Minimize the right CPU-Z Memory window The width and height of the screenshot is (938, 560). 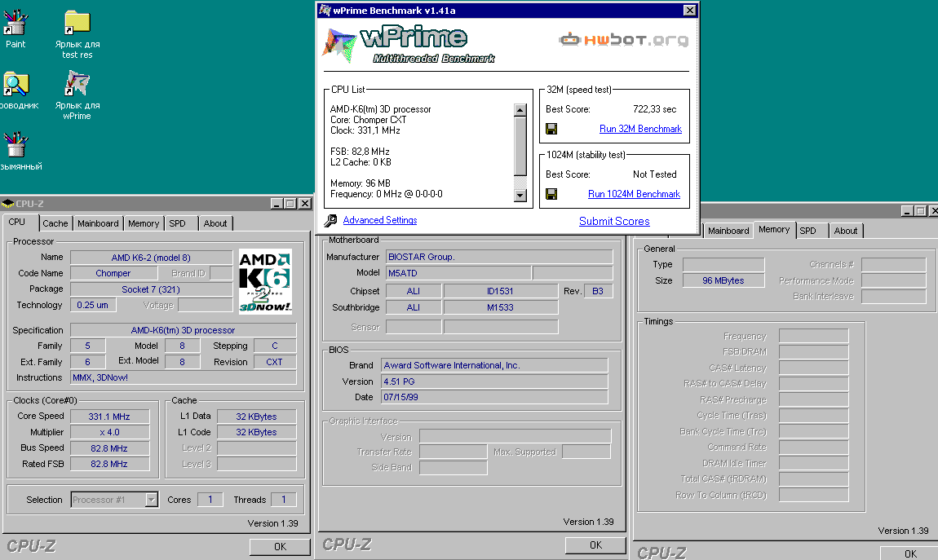tap(907, 211)
